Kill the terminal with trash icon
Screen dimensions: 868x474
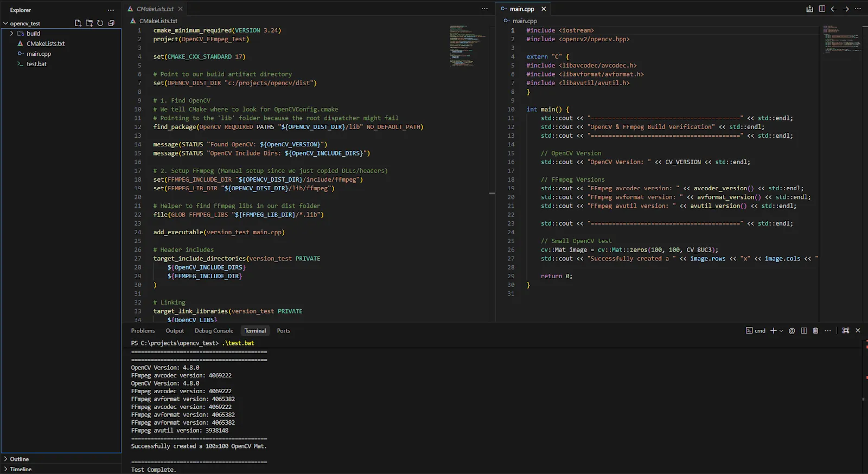(815, 330)
